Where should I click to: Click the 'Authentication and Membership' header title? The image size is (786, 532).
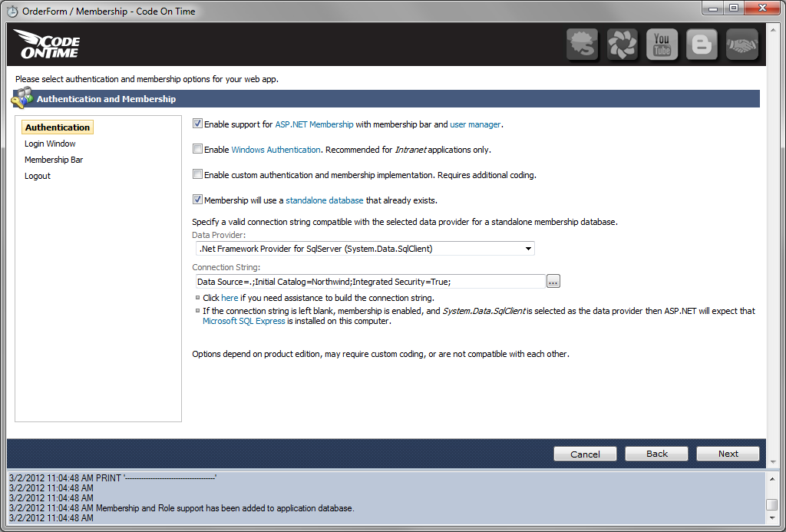(106, 99)
